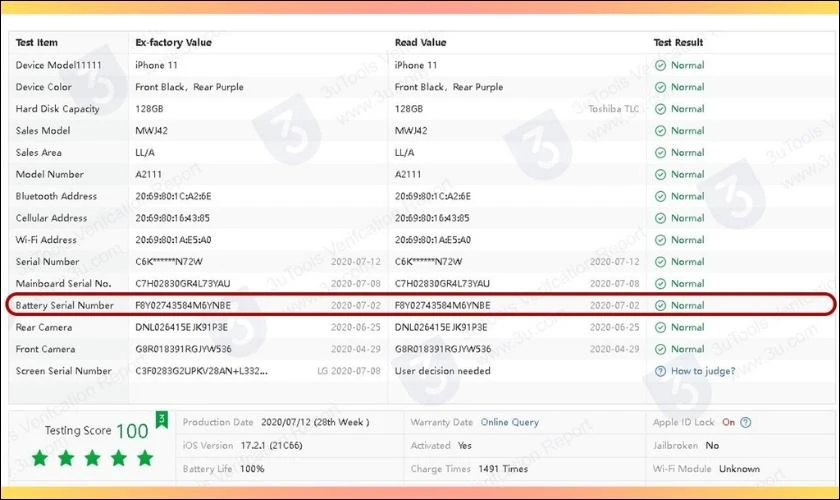Viewport: 840px width, 500px height.
Task: Click the screen serial C3F0283G2UPKV28AN+L332...
Action: [201, 371]
